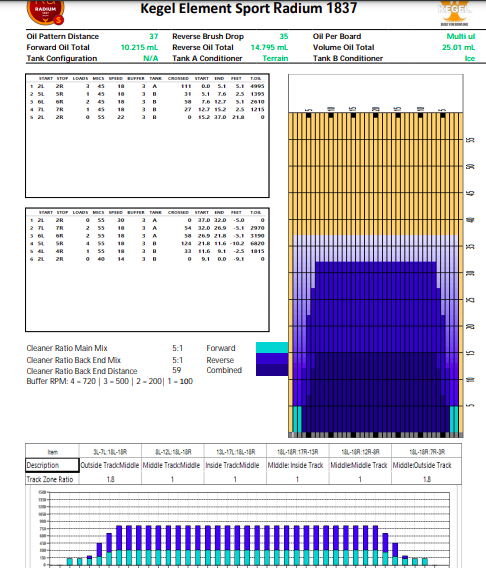Click the red Radium logo badge
Viewport: 486px width, 568px height.
coord(45,12)
